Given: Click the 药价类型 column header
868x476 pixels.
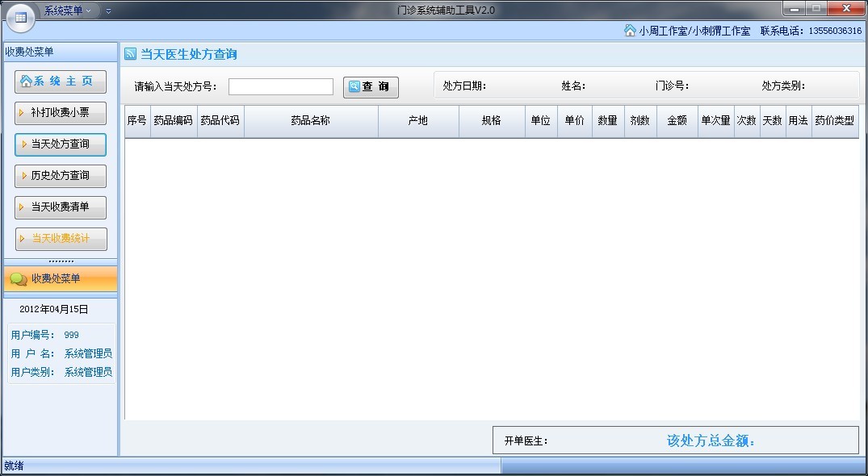Looking at the screenshot, I should coord(835,120).
